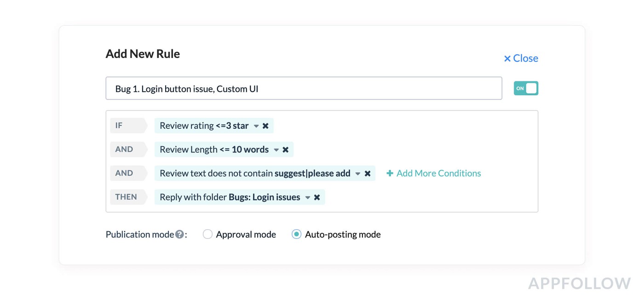Expand the Review Length dropdown arrow

(x=276, y=150)
